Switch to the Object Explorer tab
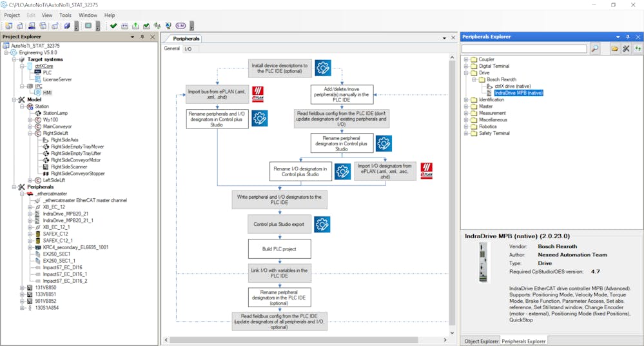 click(480, 341)
